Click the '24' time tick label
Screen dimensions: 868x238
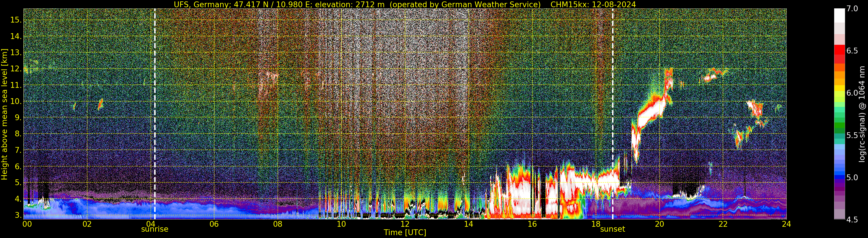click(x=786, y=224)
